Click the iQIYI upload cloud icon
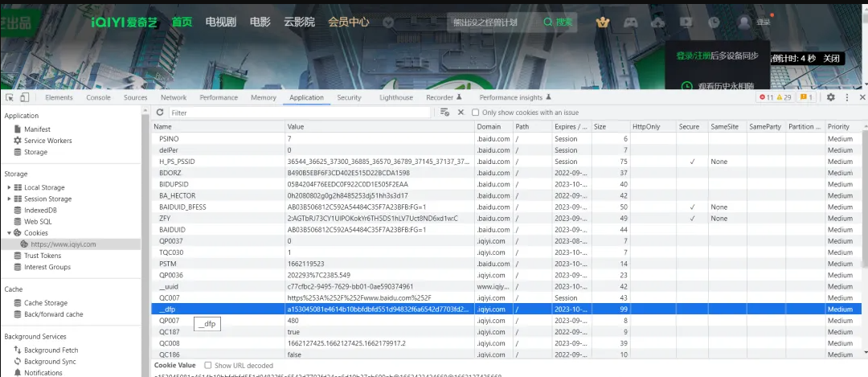868x377 pixels. click(658, 23)
